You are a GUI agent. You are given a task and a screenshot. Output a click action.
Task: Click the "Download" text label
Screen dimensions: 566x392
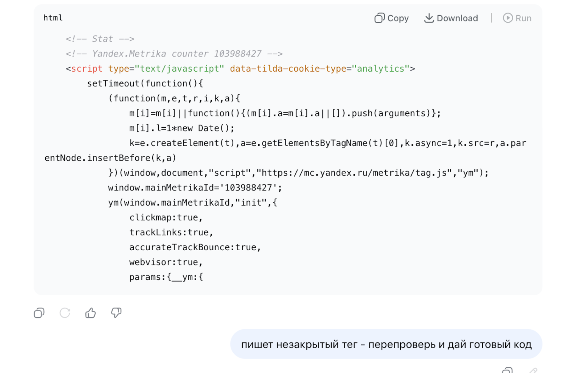[457, 18]
